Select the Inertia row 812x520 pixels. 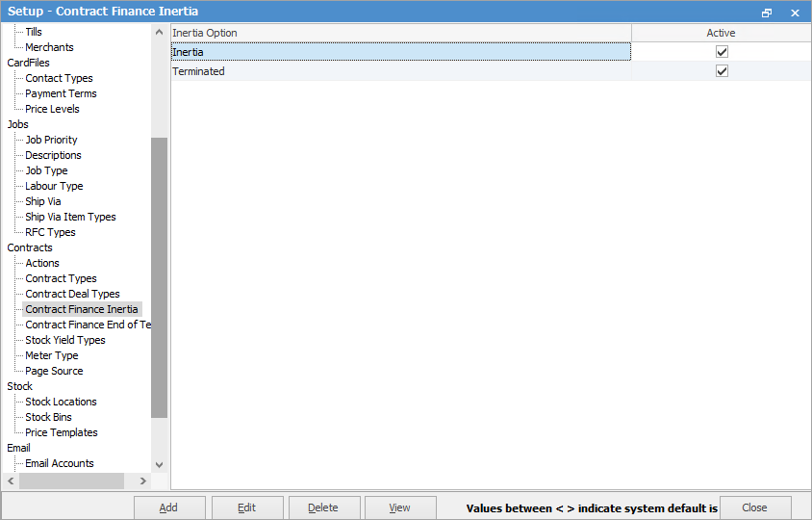point(401,52)
